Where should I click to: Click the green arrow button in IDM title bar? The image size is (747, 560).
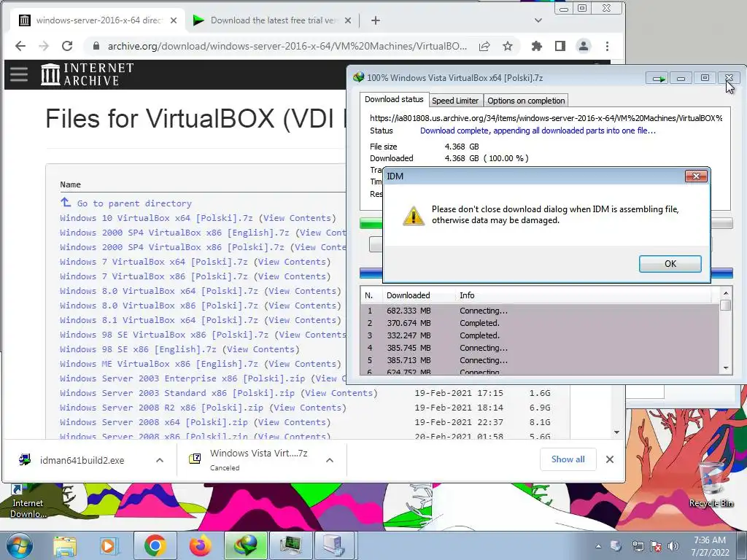coord(658,78)
